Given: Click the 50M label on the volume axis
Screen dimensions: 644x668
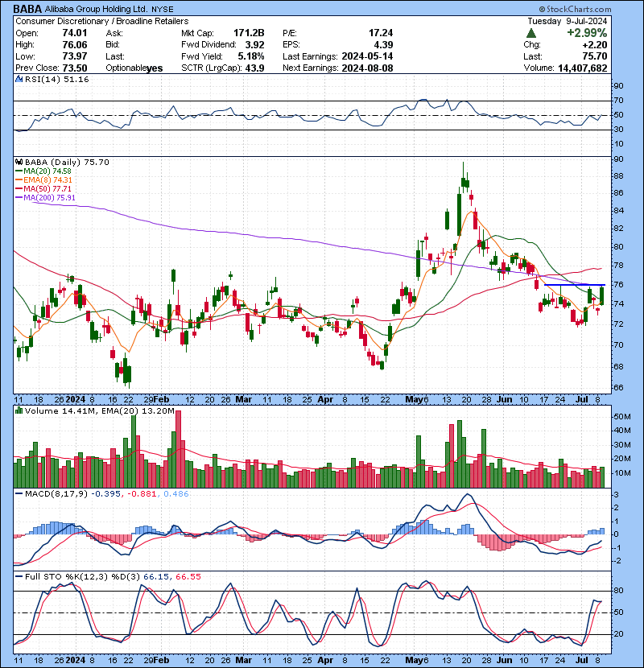Looking at the screenshot, I should tap(621, 416).
